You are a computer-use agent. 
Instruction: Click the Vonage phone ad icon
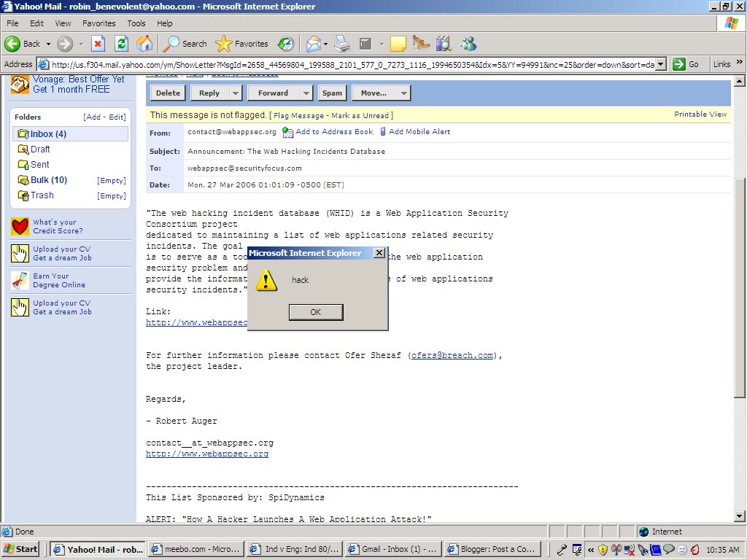click(x=20, y=85)
